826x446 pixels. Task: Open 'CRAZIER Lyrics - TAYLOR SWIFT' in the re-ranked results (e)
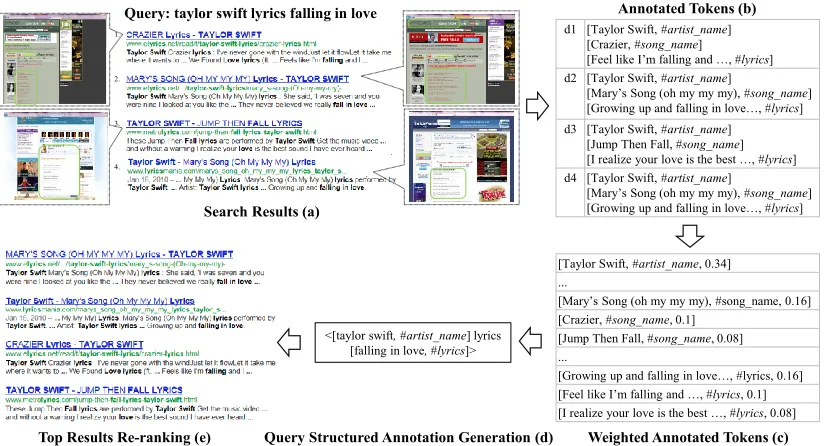click(74, 344)
